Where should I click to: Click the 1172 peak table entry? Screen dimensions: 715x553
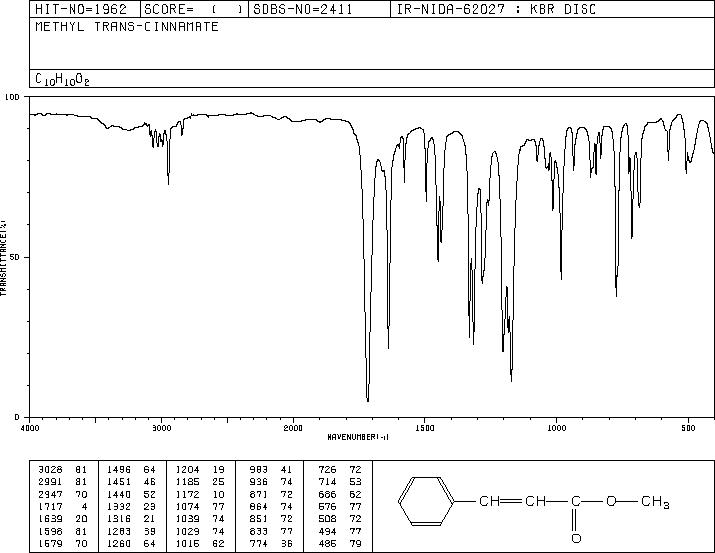tap(200, 494)
